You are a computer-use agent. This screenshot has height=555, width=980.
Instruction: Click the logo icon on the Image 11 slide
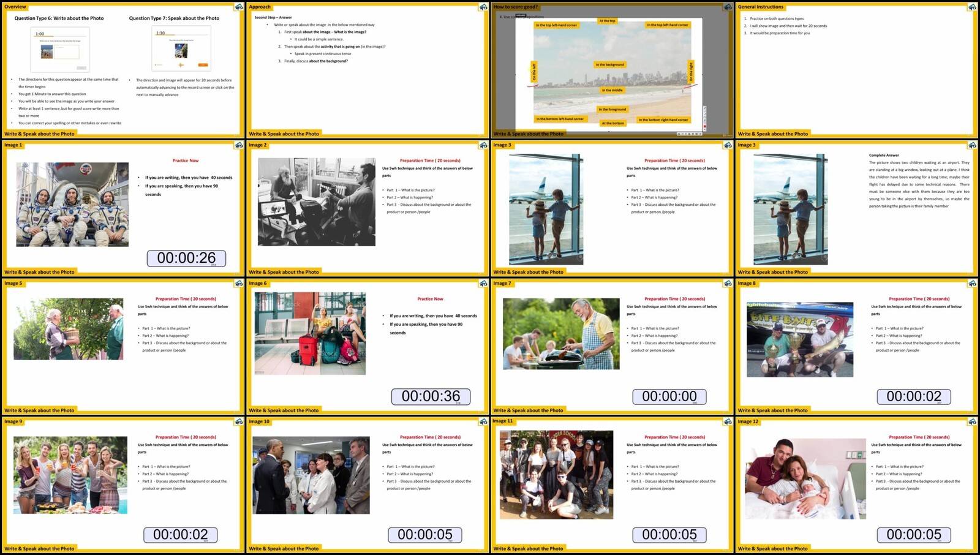[x=728, y=421]
